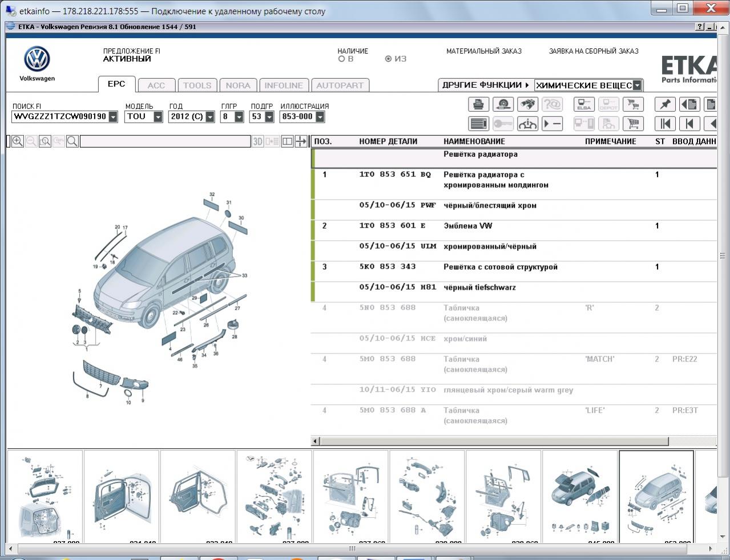Image resolution: width=730 pixels, height=560 pixels.
Task: Open search with the binoculars icon
Action: 528,104
